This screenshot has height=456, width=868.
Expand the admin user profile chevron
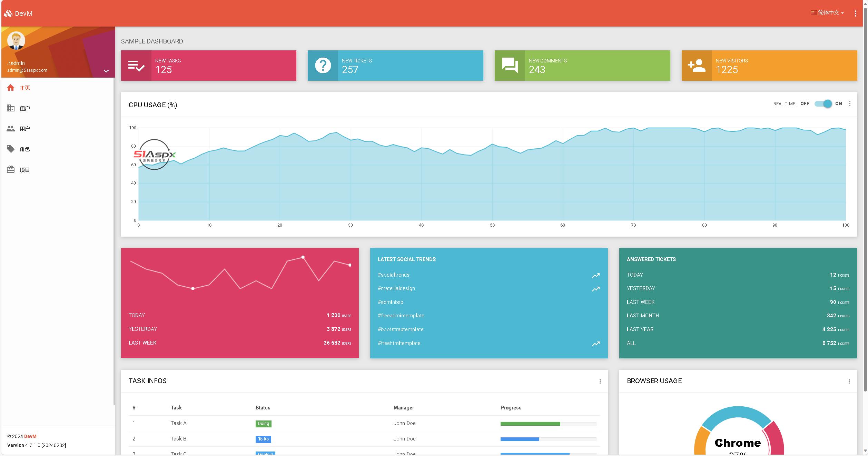tap(106, 71)
